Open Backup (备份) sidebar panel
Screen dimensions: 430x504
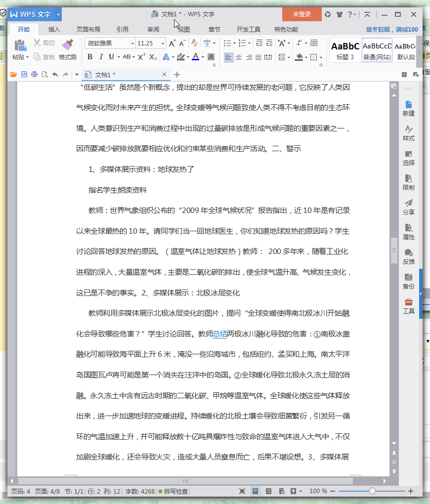coord(408,282)
